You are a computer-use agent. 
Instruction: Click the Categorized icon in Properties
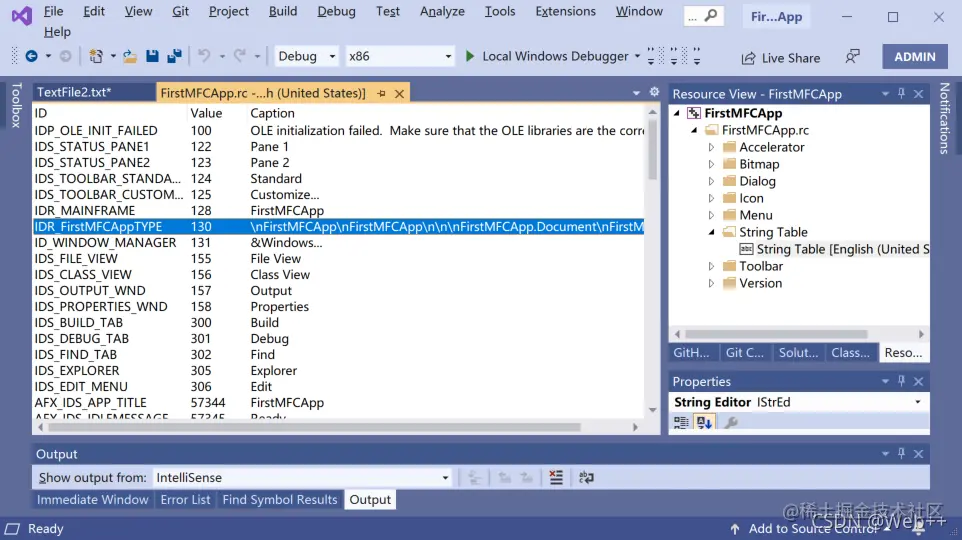681,422
